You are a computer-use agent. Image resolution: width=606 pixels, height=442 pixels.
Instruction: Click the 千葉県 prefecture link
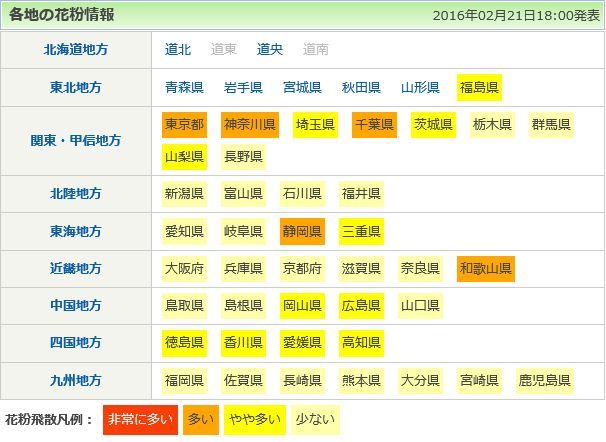click(x=373, y=125)
